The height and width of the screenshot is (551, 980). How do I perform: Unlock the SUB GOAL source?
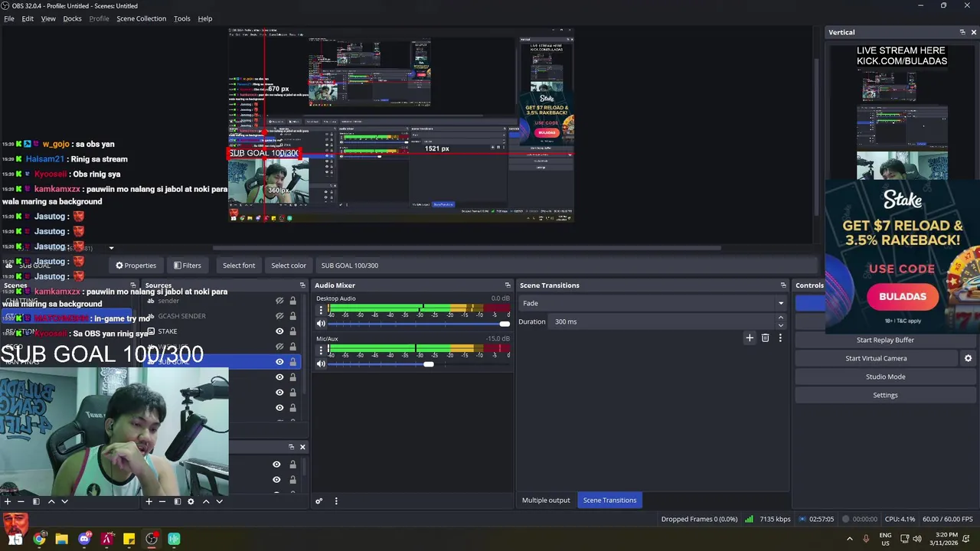[x=292, y=362]
